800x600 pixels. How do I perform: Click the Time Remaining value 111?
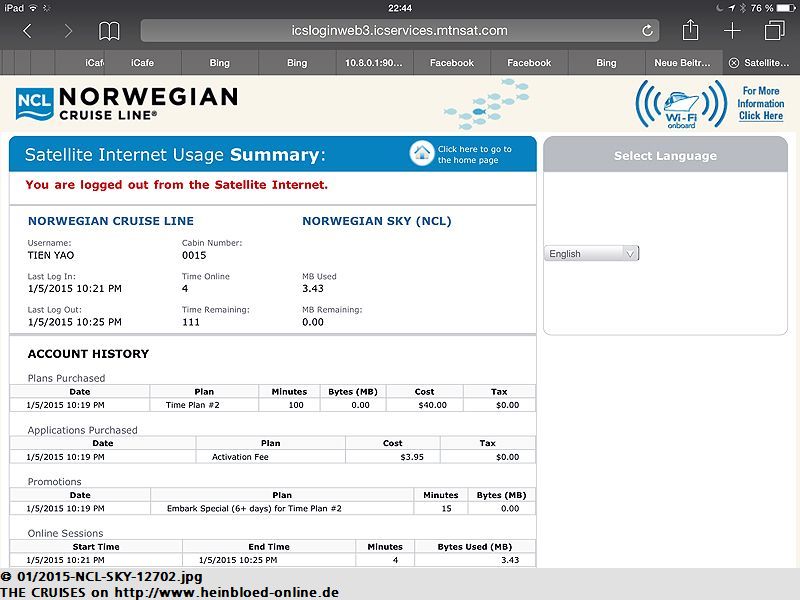(191, 322)
